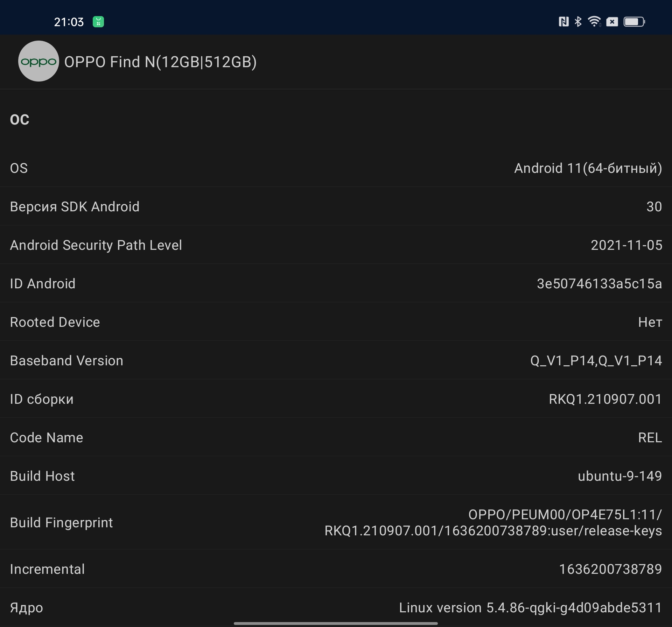Tap the green notification icon near clock
Image resolution: width=672 pixels, height=627 pixels.
[98, 22]
